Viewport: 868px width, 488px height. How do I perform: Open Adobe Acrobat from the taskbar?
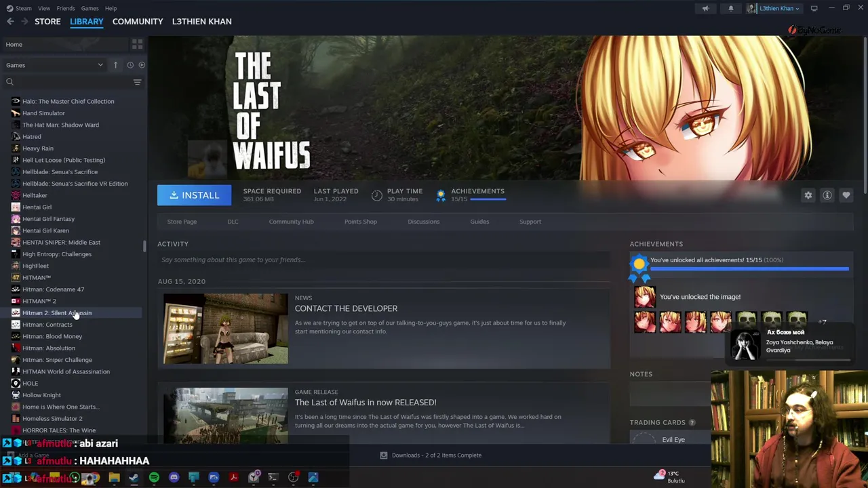tap(233, 477)
